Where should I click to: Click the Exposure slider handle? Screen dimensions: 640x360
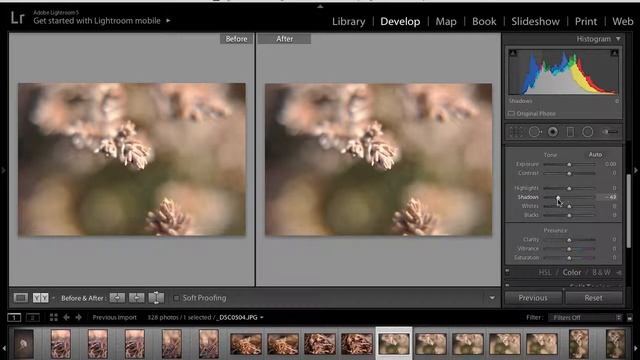pyautogui.click(x=569, y=164)
